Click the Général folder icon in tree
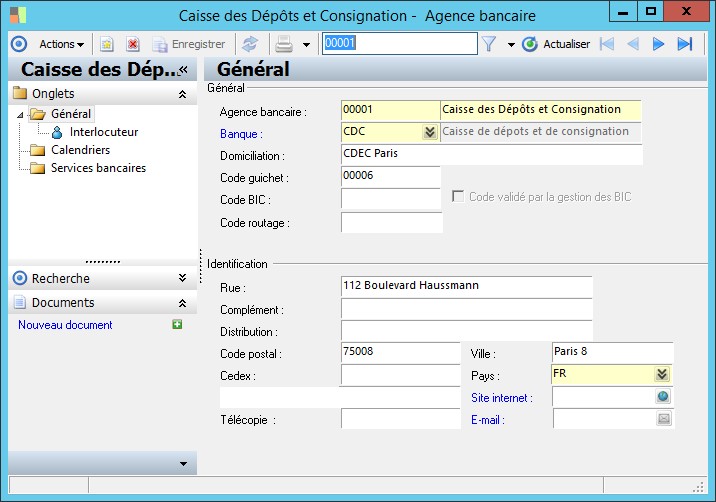 tap(37, 114)
